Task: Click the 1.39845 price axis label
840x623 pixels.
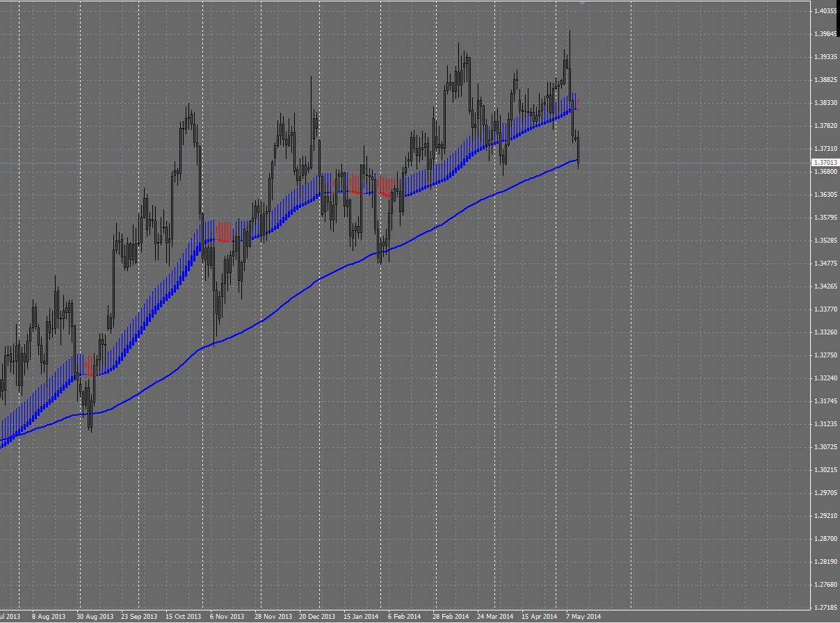Action: click(826, 34)
